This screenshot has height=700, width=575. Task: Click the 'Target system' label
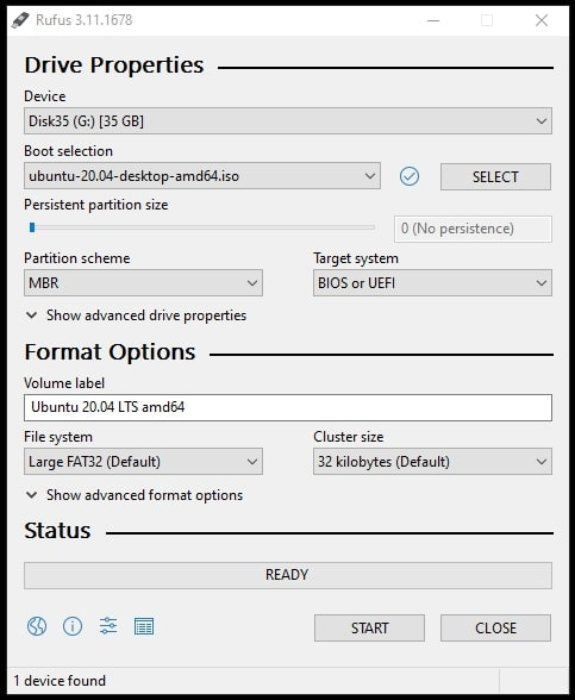coord(356,258)
